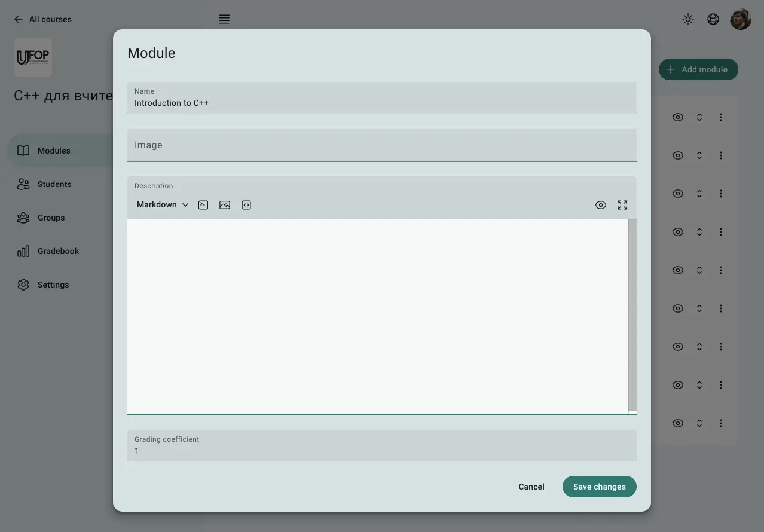Open the three-dot menu of the first module
Image resolution: width=764 pixels, height=532 pixels.
coord(721,117)
